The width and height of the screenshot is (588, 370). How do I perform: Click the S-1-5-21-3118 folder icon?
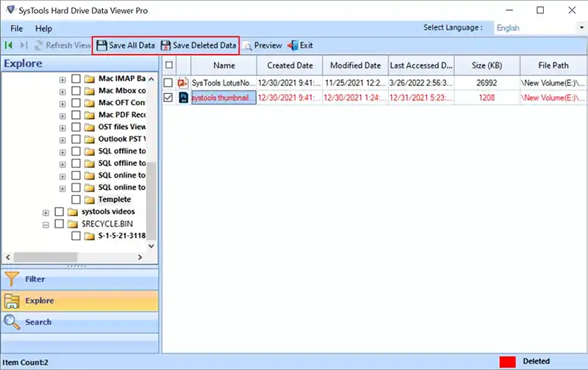pos(90,236)
